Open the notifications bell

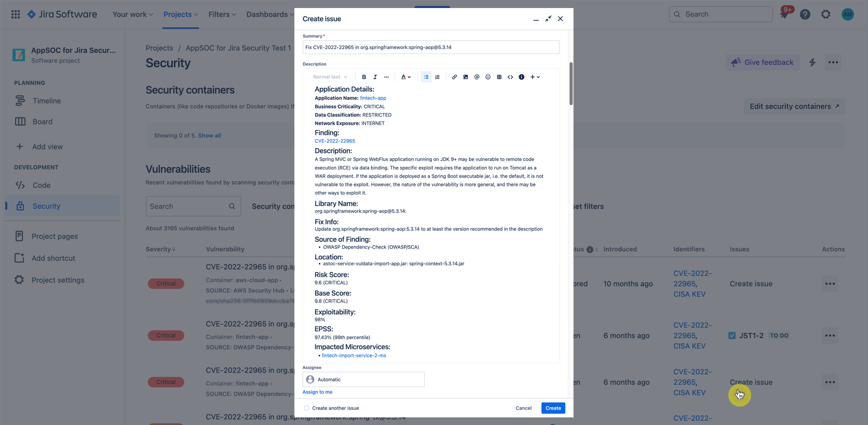click(x=785, y=14)
